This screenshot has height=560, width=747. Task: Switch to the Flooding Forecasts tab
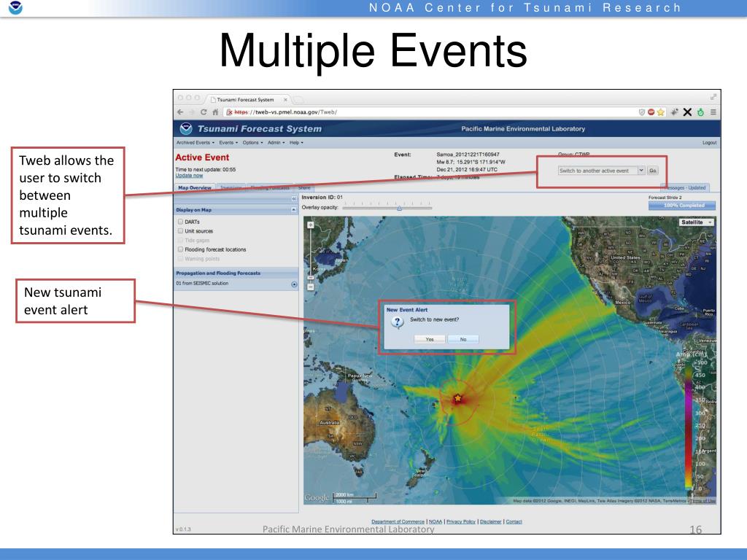[x=270, y=187]
